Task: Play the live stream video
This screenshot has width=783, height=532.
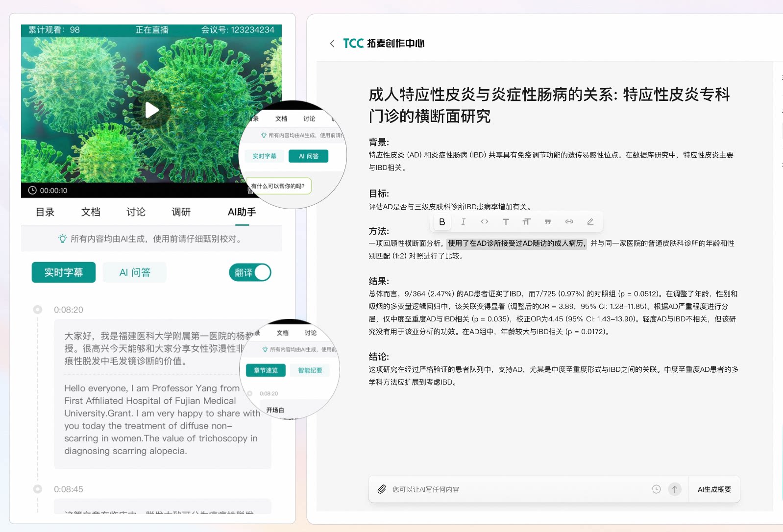Action: (x=152, y=110)
